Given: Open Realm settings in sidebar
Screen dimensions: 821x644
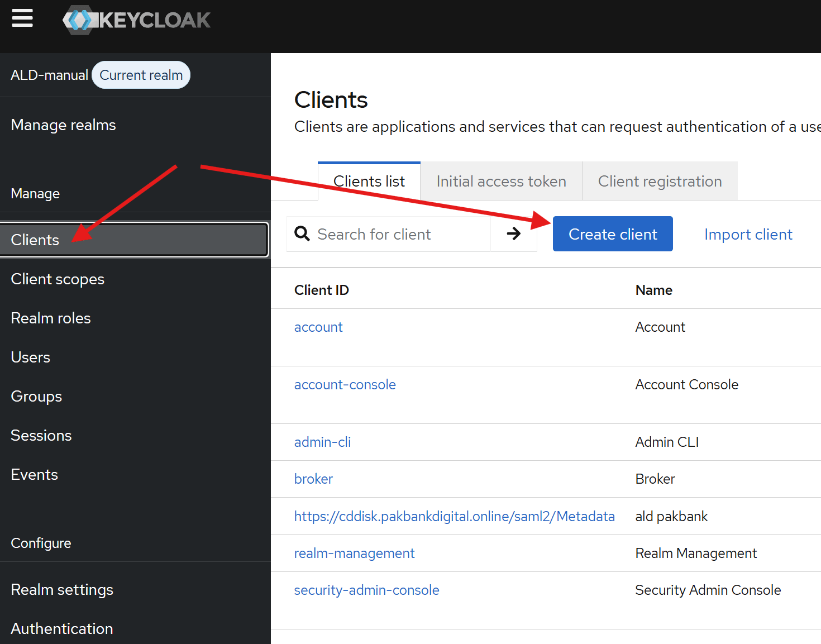Looking at the screenshot, I should click(62, 589).
